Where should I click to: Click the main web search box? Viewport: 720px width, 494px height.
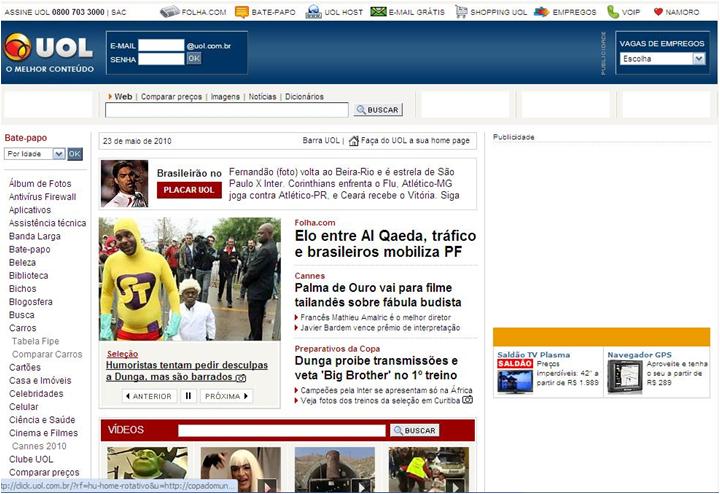[x=226, y=110]
